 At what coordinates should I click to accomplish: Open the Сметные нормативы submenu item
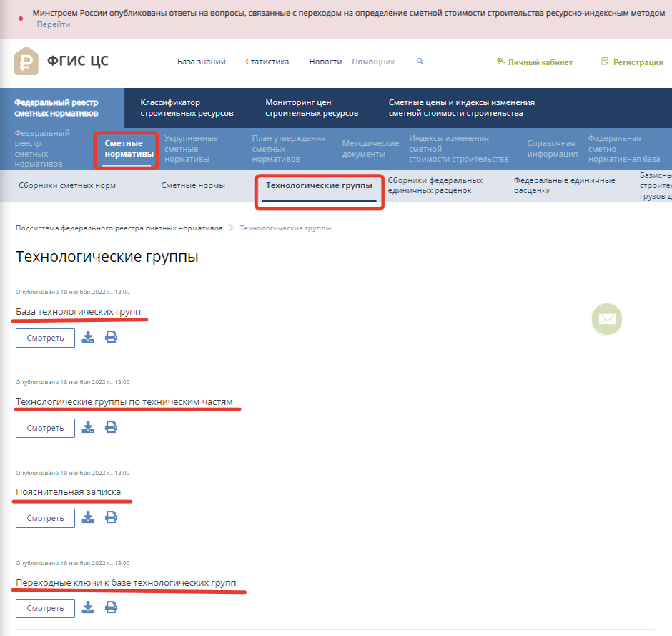[x=129, y=148]
